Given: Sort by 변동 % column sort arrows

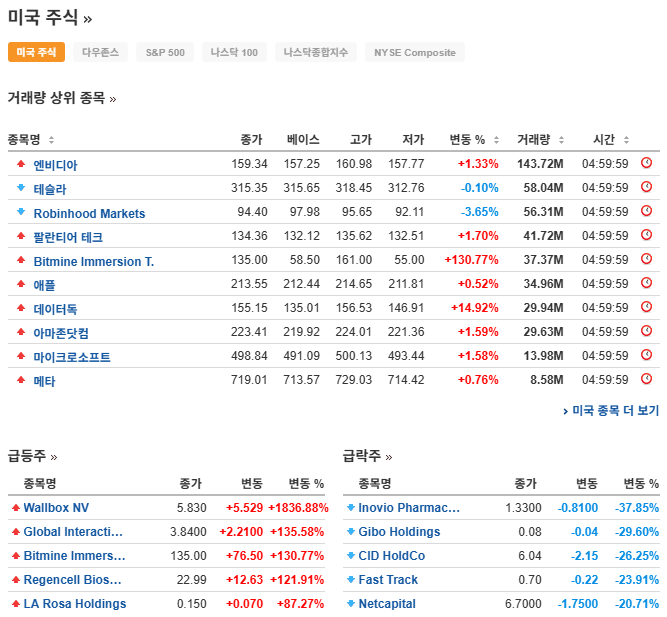Looking at the screenshot, I should click(496, 140).
